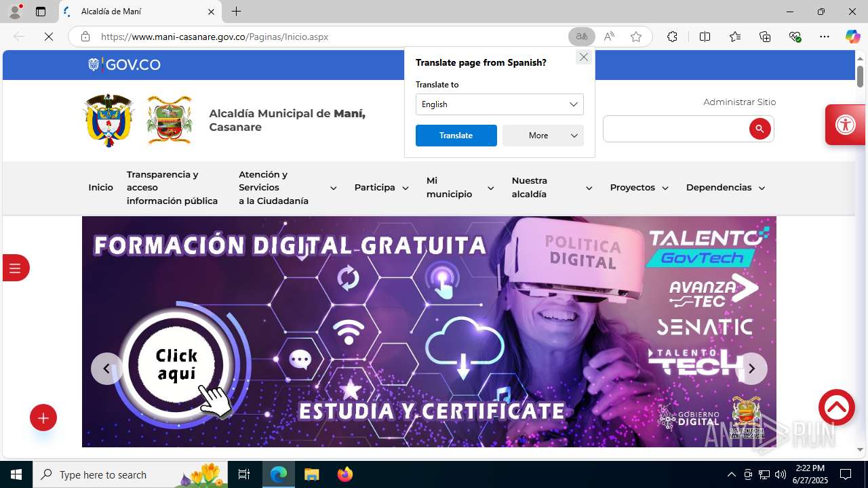This screenshot has width=868, height=488.
Task: Expand Atención y Servicios a la Ciudadanía menu
Action: click(333, 188)
